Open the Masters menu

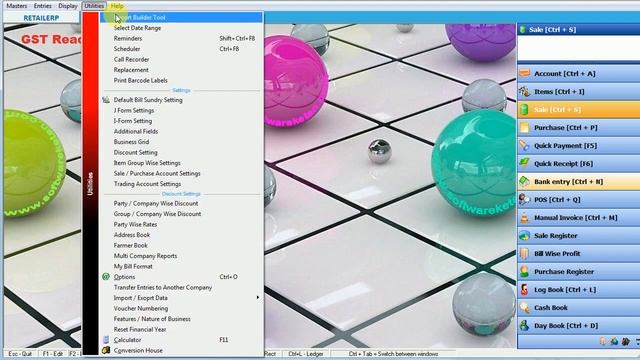(x=17, y=6)
